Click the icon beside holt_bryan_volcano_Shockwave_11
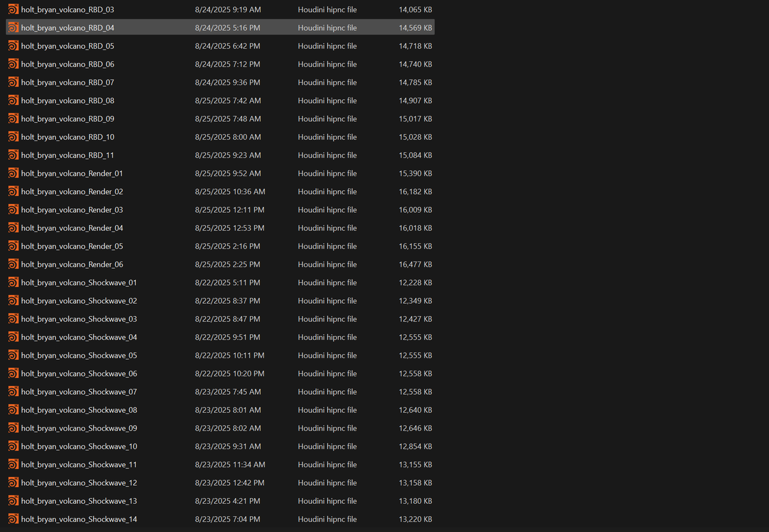769x532 pixels. point(13,465)
